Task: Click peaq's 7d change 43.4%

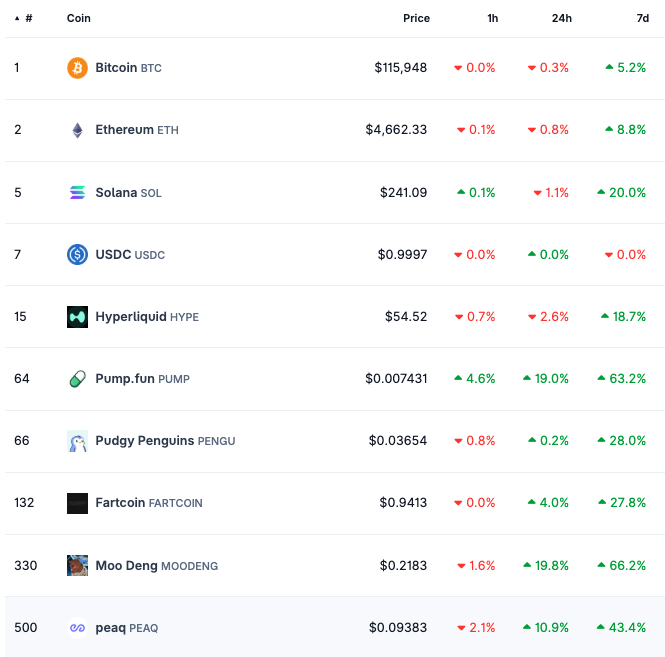Action: [621, 628]
